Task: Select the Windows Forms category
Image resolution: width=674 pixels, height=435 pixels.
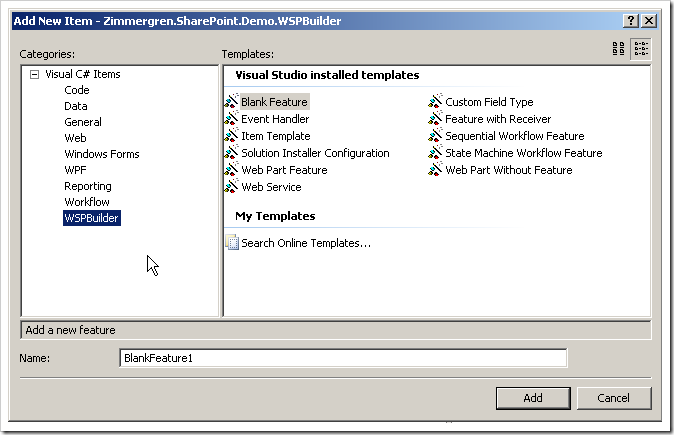Action: (x=101, y=154)
